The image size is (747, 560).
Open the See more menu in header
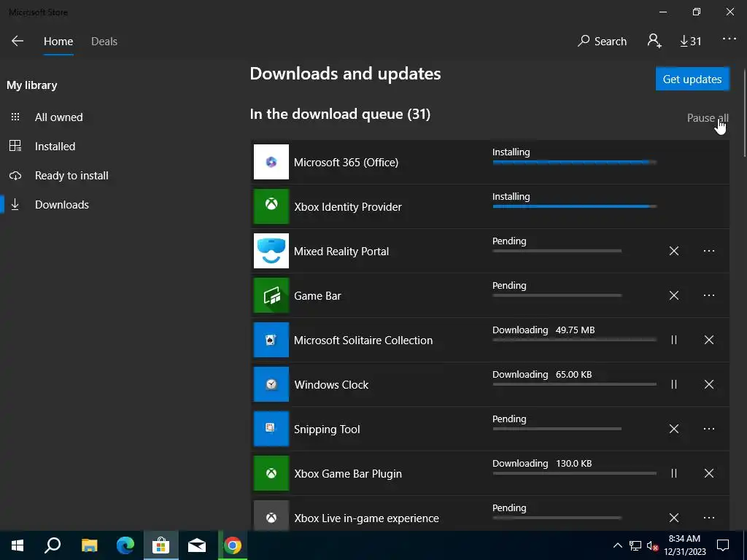(729, 39)
